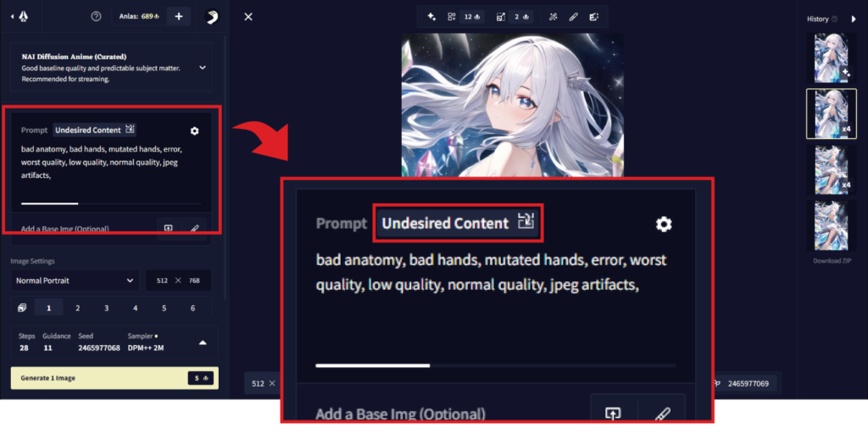This screenshot has height=434, width=868.
Task: Expand the NAI Diffusion Anime model dropdown
Action: tap(203, 68)
